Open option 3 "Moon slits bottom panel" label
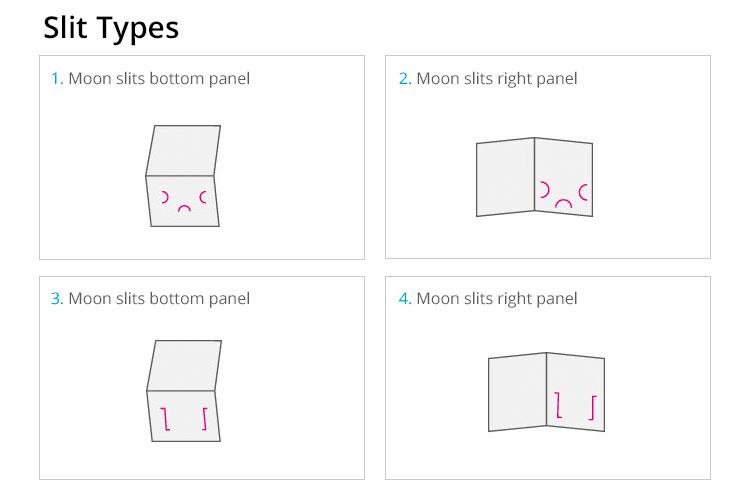The height and width of the screenshot is (500, 750). (x=159, y=299)
